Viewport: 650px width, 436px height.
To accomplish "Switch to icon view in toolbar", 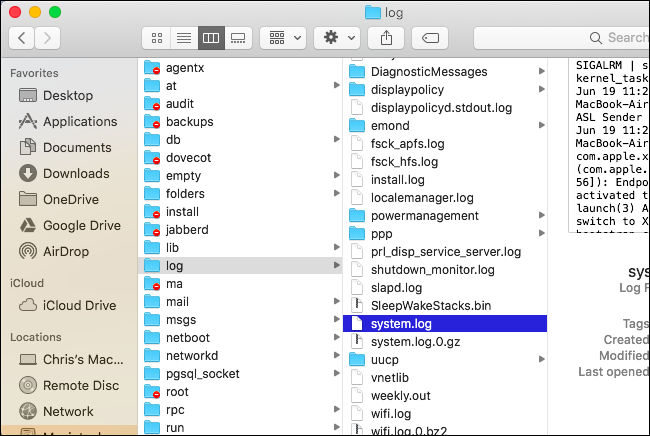I will click(157, 38).
